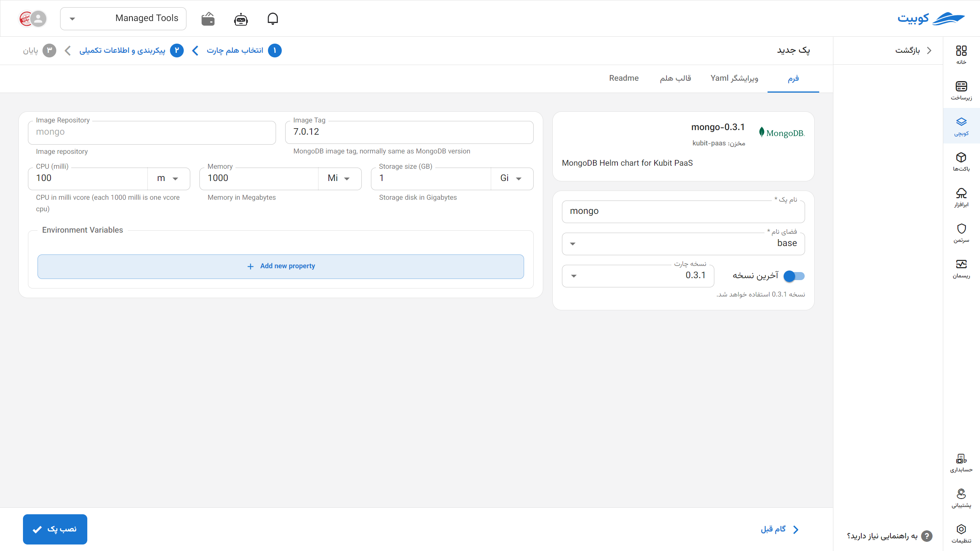Viewport: 980px width, 551px height.
Task: Switch to the قالب هلم tab
Action: point(676,78)
